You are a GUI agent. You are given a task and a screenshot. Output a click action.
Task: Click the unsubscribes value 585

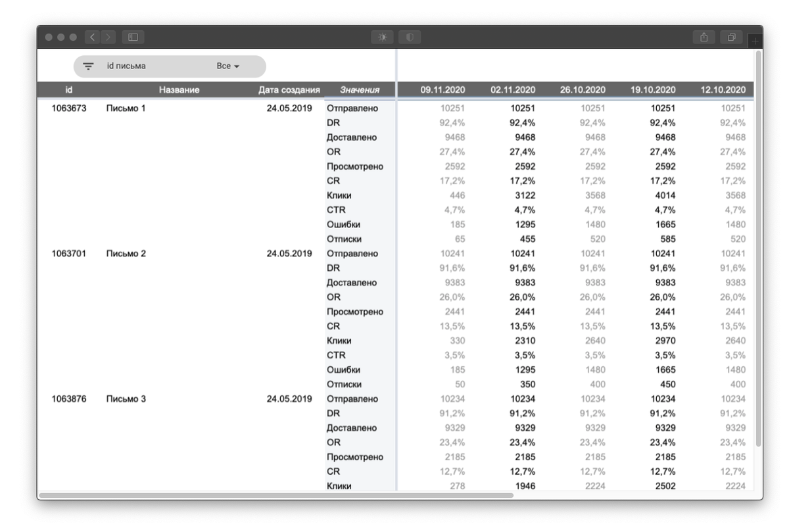point(667,239)
